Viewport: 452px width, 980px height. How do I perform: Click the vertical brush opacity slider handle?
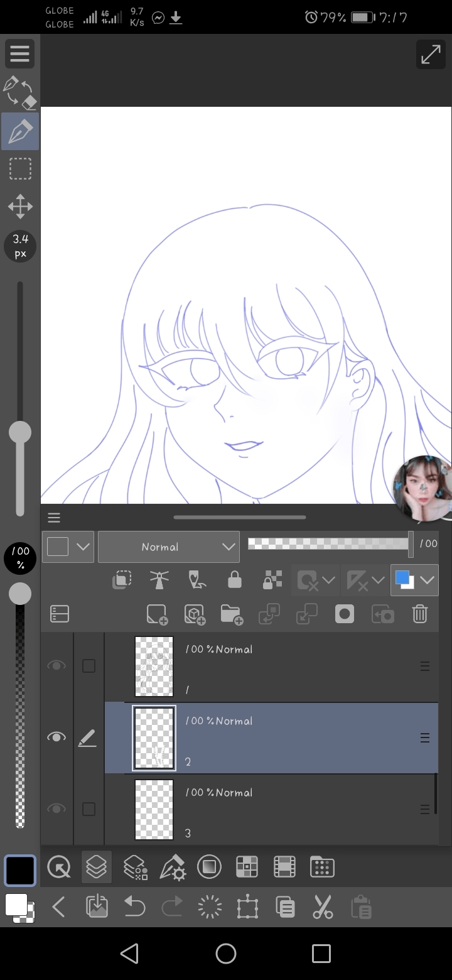pos(20,594)
